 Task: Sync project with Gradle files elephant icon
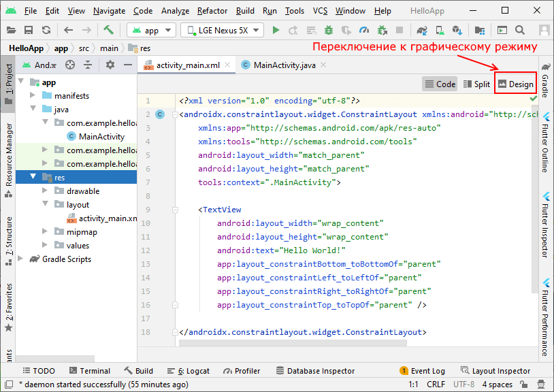[421, 30]
